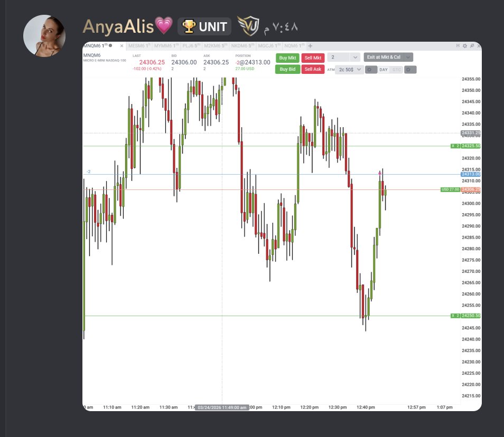Click the UNIT trophy badge
The height and width of the screenshot is (437, 504).
point(204,26)
